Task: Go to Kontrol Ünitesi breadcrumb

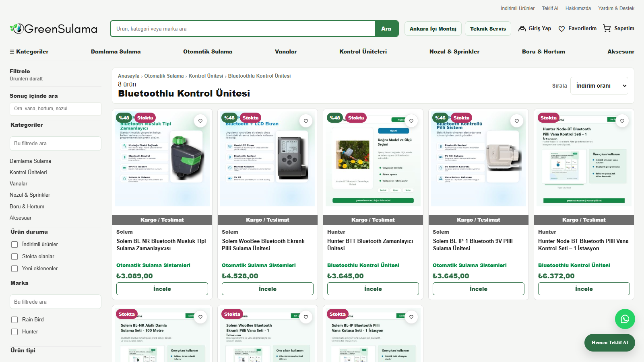Action: tap(206, 76)
